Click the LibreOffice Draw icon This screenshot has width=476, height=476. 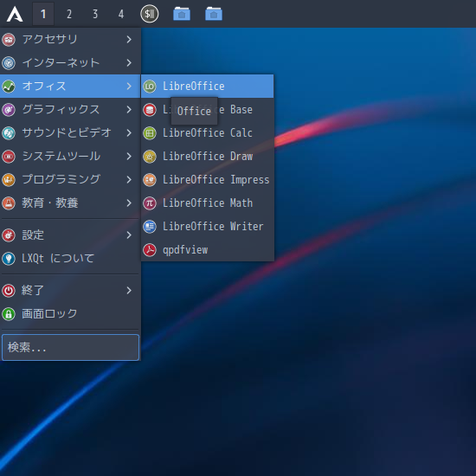point(150,157)
